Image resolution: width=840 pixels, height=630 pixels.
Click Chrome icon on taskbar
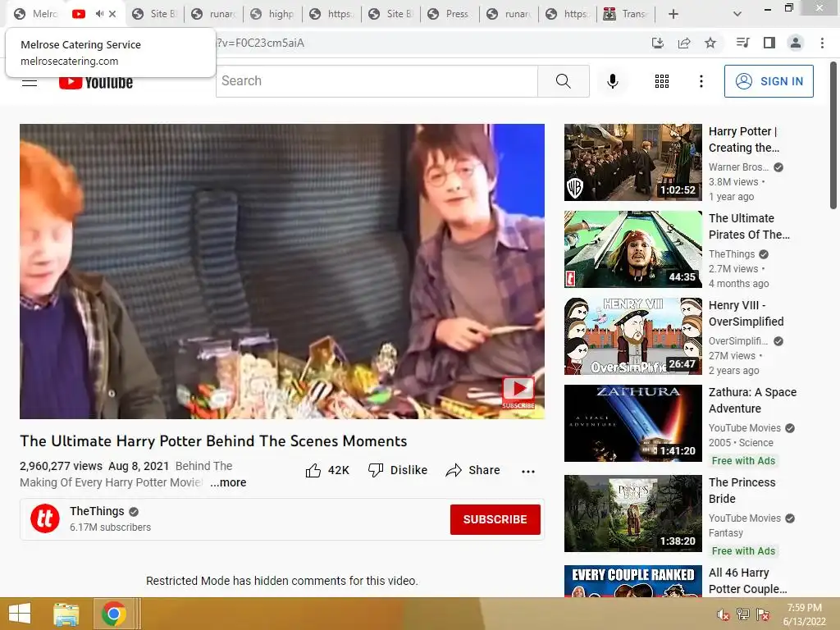click(x=113, y=614)
